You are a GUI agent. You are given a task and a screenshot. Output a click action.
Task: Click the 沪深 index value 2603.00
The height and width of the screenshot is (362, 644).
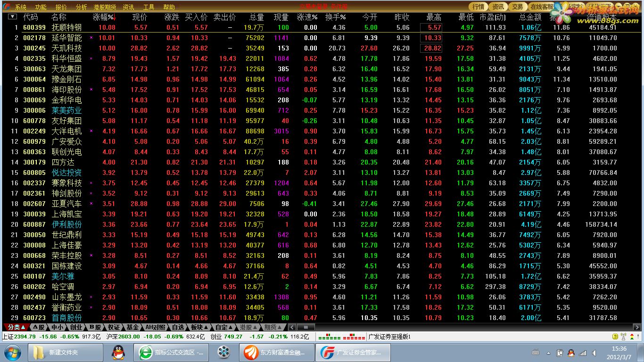pyautogui.click(x=129, y=337)
